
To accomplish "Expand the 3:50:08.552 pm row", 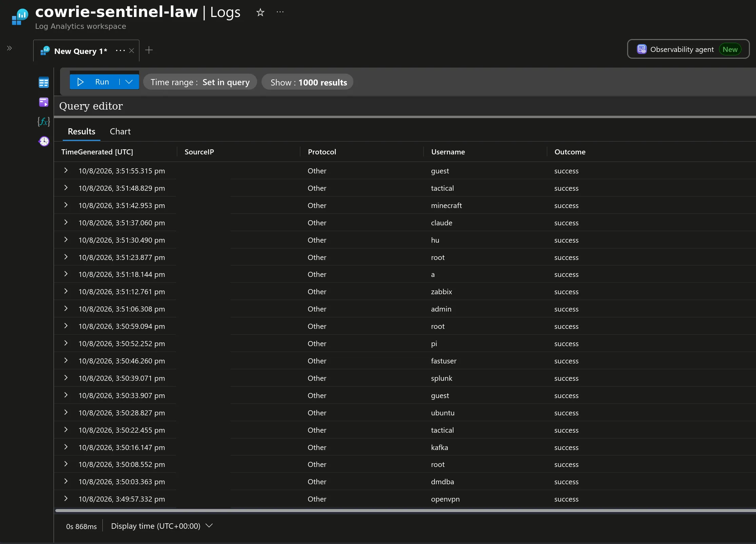I will (66, 464).
